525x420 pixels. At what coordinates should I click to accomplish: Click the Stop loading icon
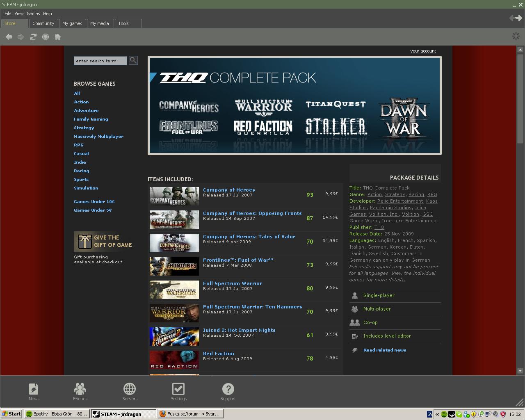pyautogui.click(x=46, y=37)
